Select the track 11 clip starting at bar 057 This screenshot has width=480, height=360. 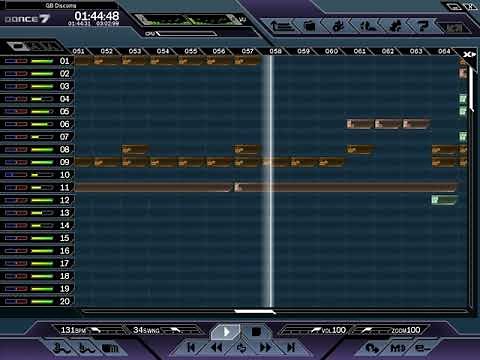coord(345,188)
